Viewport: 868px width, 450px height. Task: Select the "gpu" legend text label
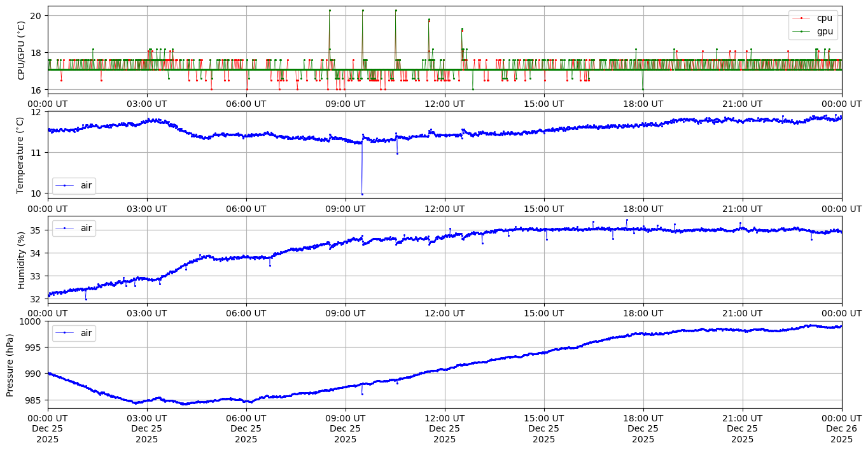(x=824, y=31)
